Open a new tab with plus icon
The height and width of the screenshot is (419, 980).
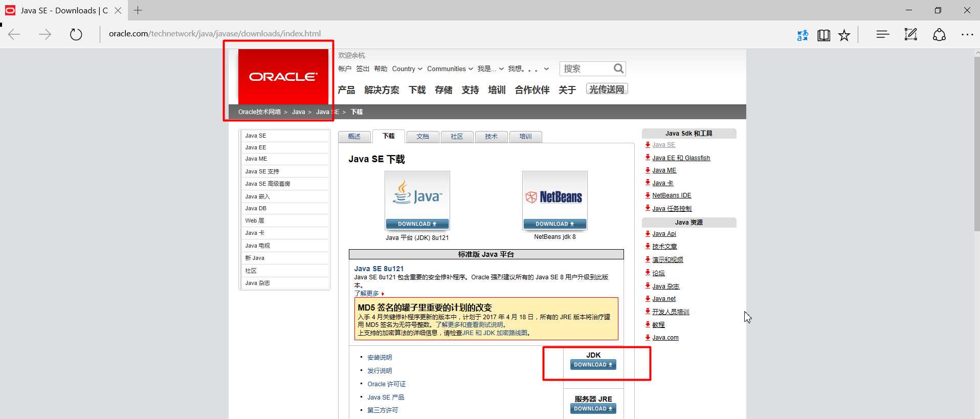tap(138, 10)
